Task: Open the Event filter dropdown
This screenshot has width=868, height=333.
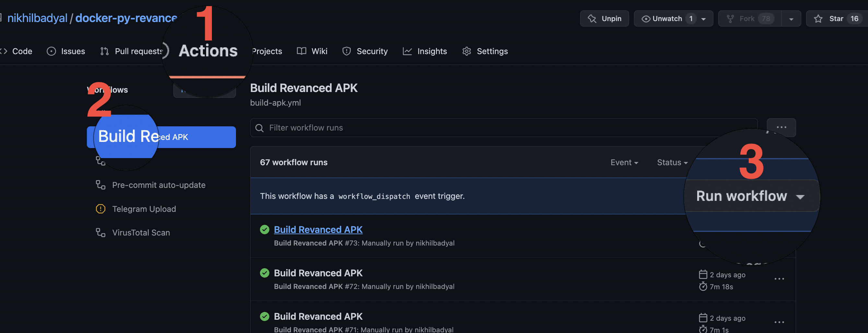Action: pyautogui.click(x=624, y=162)
